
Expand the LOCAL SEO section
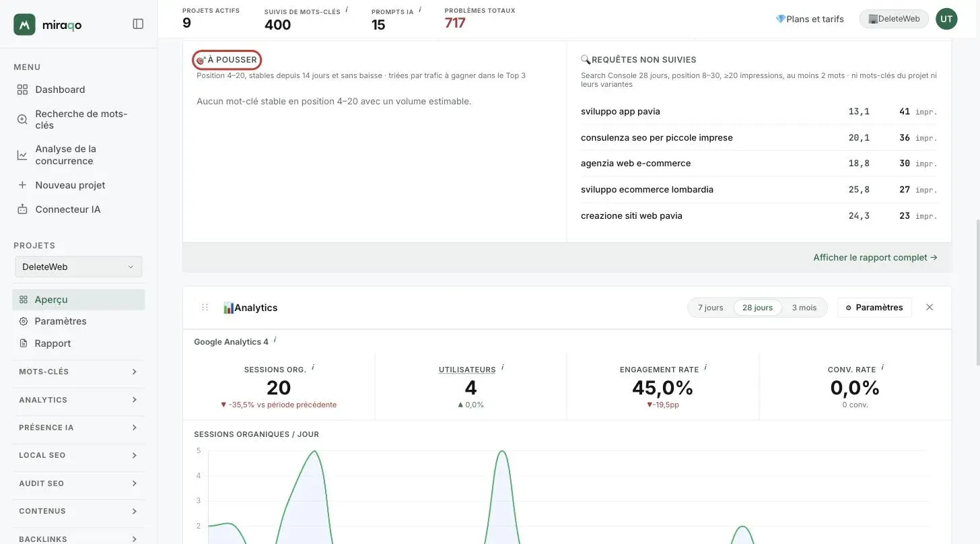click(79, 455)
